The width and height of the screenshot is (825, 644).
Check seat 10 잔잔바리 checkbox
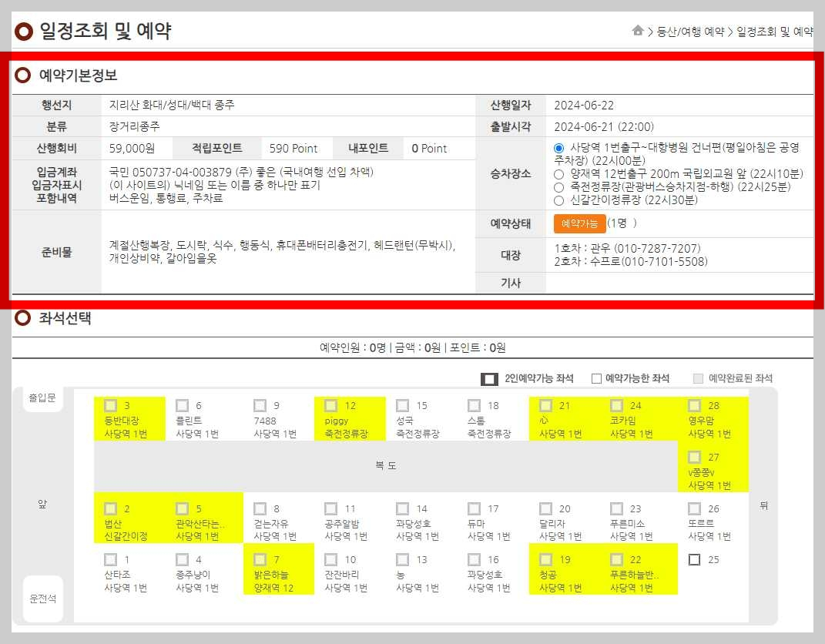(x=331, y=559)
